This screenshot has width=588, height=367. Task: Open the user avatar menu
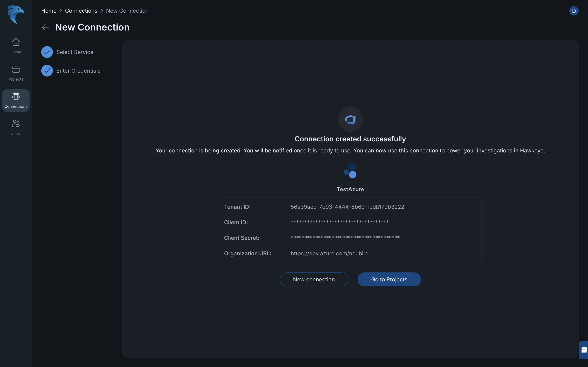point(574,11)
